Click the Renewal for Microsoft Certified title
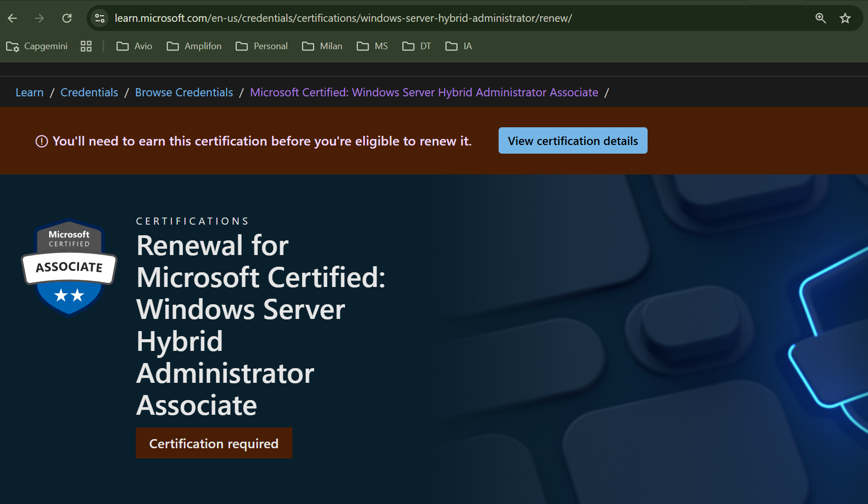 (x=261, y=325)
